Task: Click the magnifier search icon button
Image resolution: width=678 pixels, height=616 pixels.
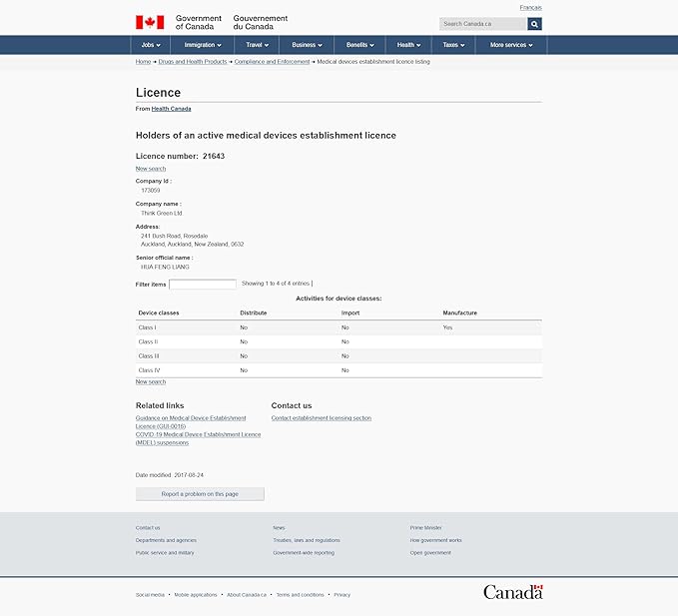Action: (x=534, y=24)
